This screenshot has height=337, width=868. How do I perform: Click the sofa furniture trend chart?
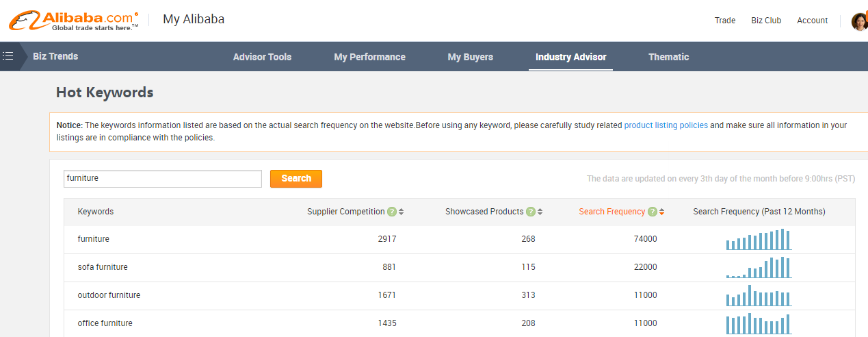pos(759,267)
